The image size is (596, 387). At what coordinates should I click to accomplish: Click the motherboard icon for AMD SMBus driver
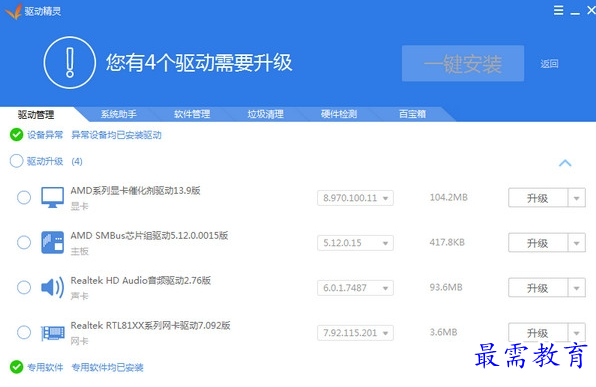[52, 242]
